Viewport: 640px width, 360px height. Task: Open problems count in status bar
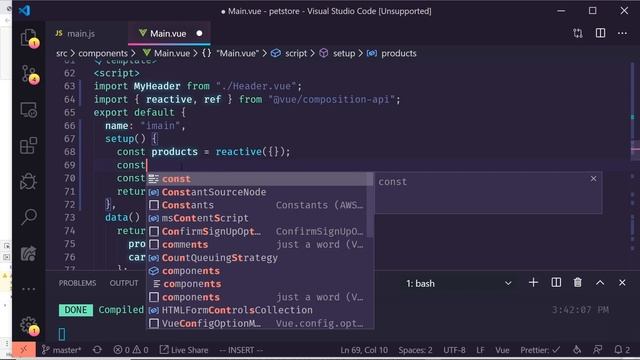pyautogui.click(x=131, y=350)
